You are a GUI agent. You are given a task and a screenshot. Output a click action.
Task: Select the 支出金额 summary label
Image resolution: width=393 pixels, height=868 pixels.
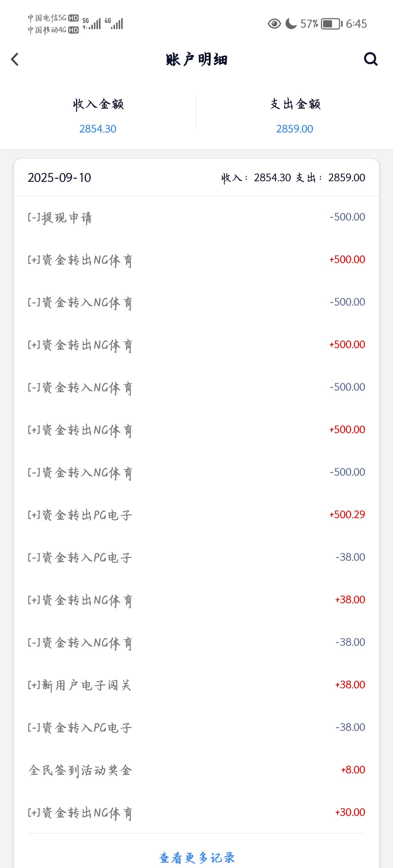(x=295, y=104)
